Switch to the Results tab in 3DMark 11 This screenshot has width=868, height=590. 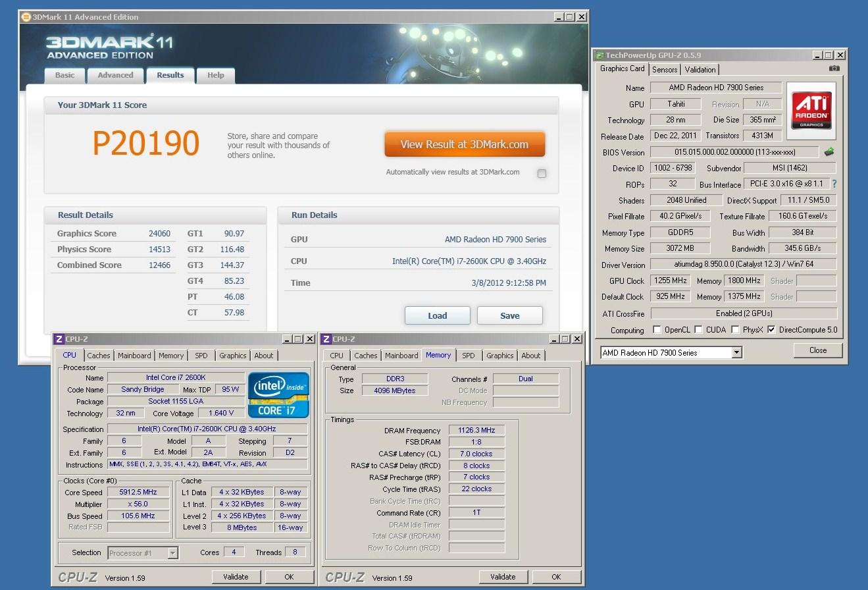click(x=170, y=75)
